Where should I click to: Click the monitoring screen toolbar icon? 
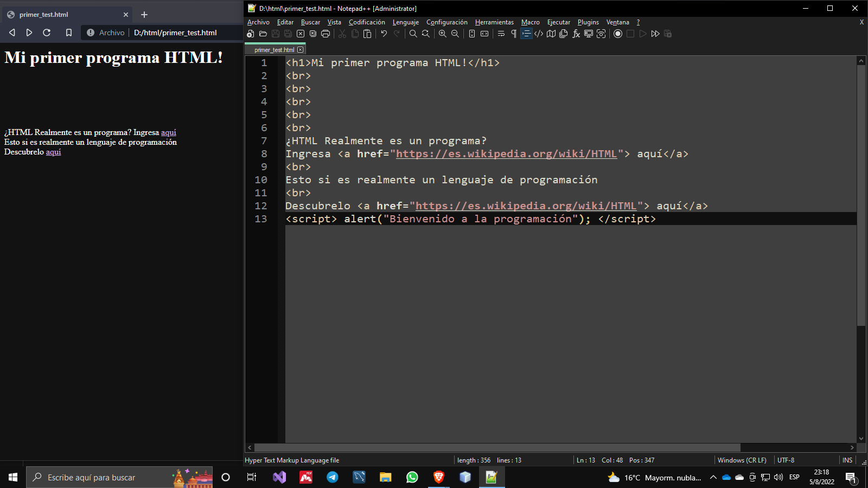pos(589,34)
